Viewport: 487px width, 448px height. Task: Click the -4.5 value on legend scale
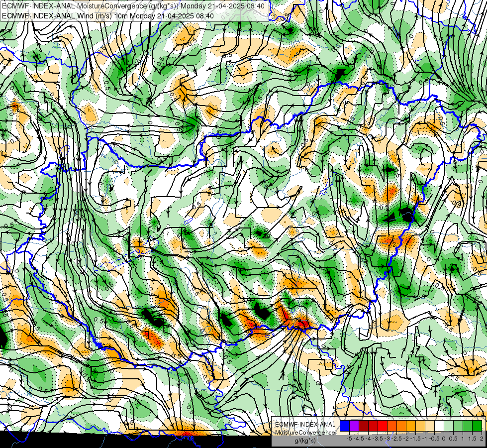click(x=359, y=439)
